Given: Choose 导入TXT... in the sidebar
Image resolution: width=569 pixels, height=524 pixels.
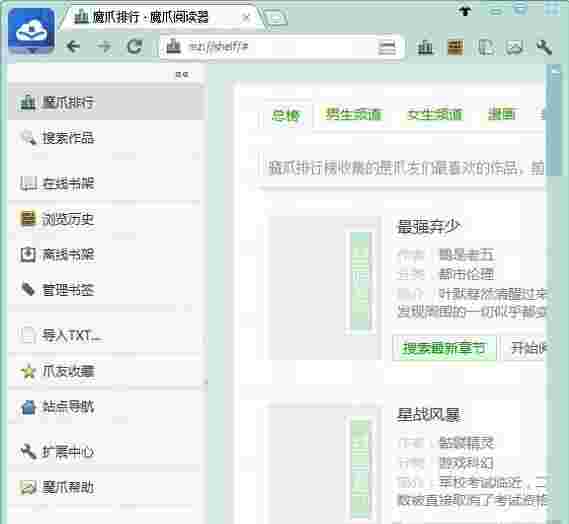Looking at the screenshot, I should pos(106,335).
